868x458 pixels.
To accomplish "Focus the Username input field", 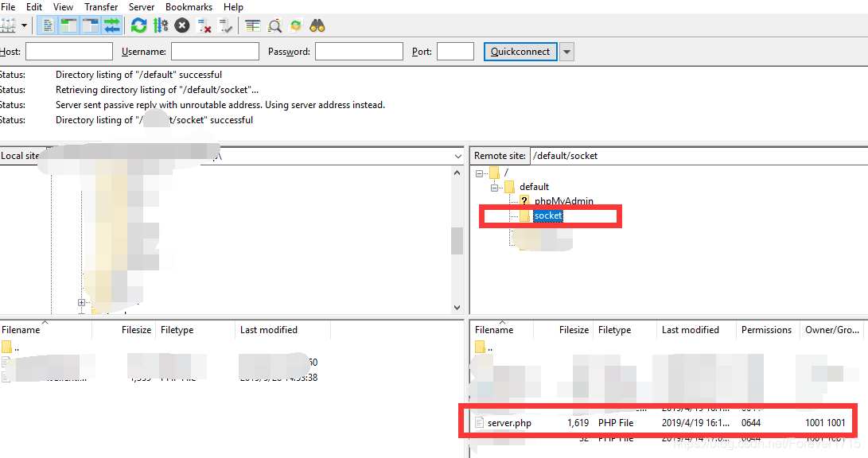I will [215, 52].
